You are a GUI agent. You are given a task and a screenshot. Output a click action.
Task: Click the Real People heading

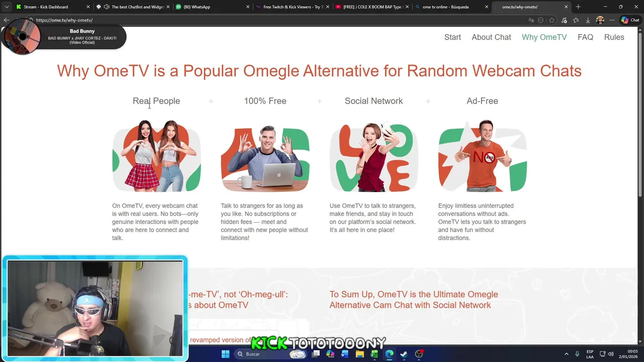coord(156,101)
